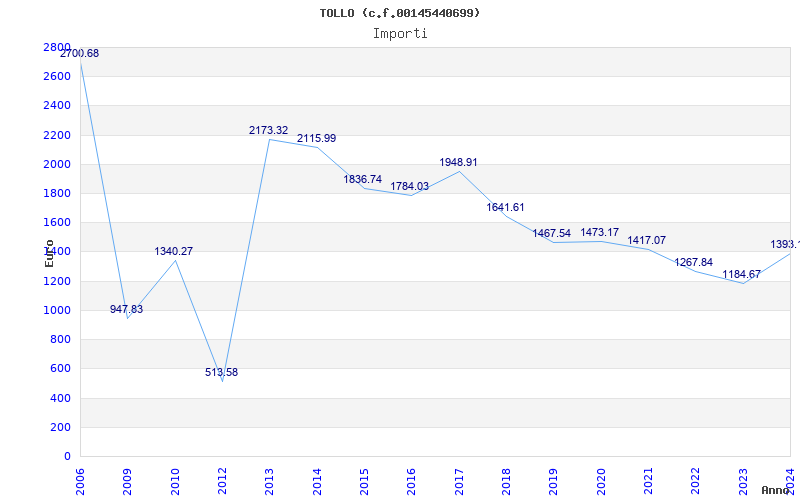Select the 1467.54 data label
Viewport: 800px width, 500px height.
552,233
